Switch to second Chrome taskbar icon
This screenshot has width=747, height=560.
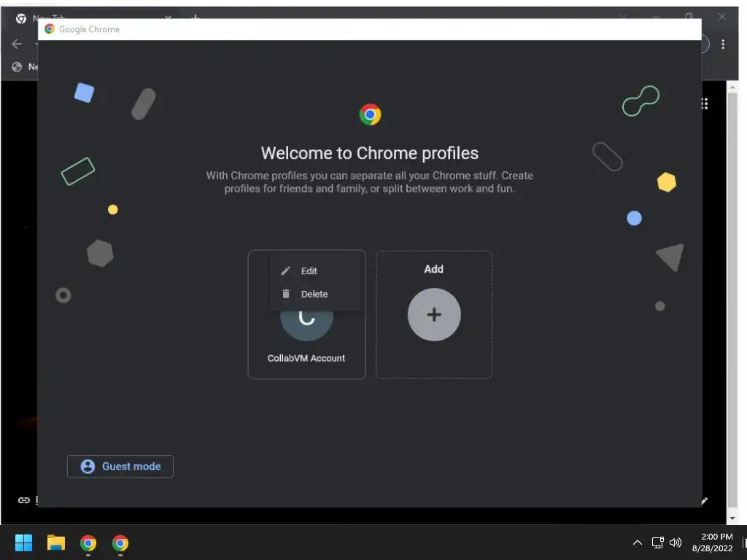coord(120,542)
